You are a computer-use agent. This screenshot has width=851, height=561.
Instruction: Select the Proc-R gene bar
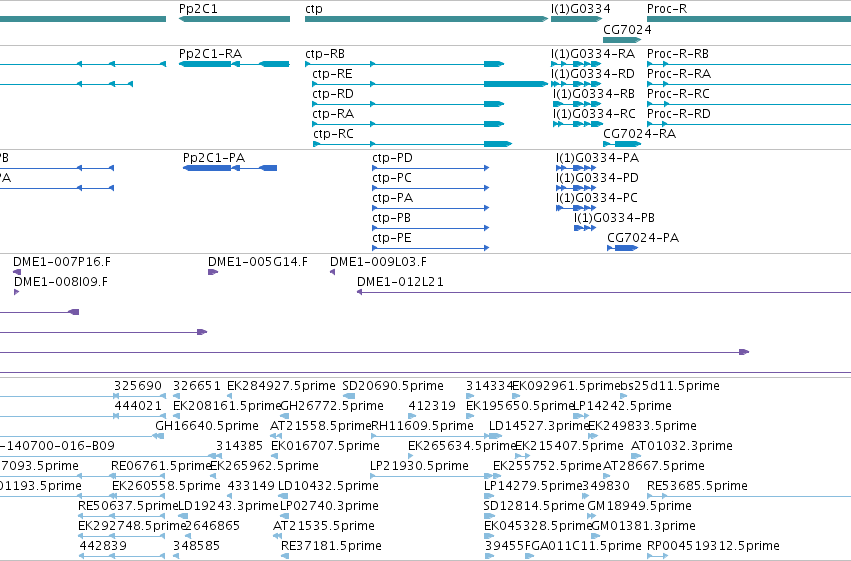tap(749, 19)
